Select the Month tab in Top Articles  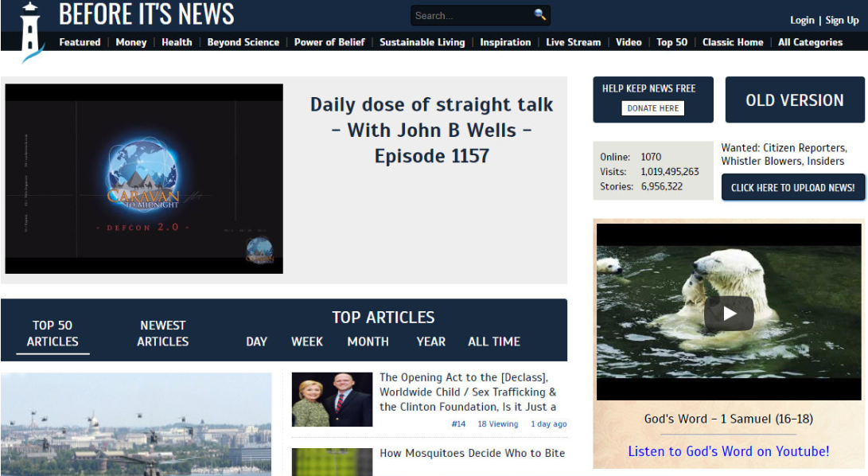[x=368, y=341]
